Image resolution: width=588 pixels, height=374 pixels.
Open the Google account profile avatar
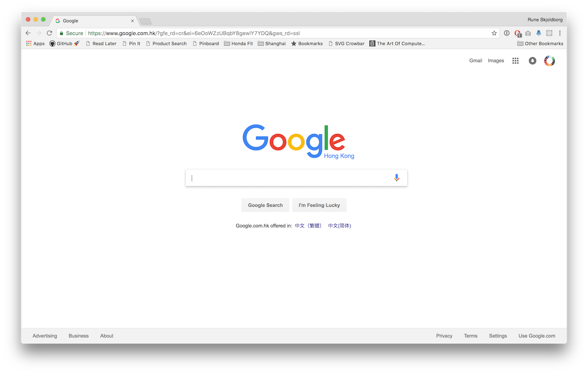(549, 61)
